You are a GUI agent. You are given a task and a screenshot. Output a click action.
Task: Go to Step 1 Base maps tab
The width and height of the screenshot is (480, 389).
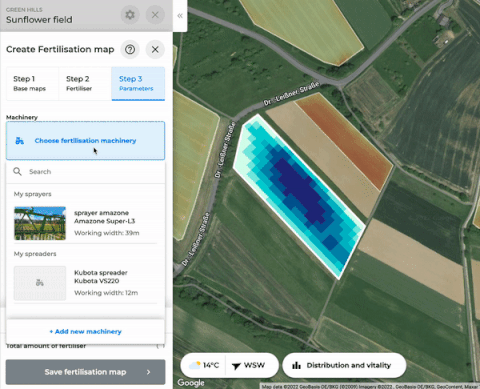pos(32,83)
